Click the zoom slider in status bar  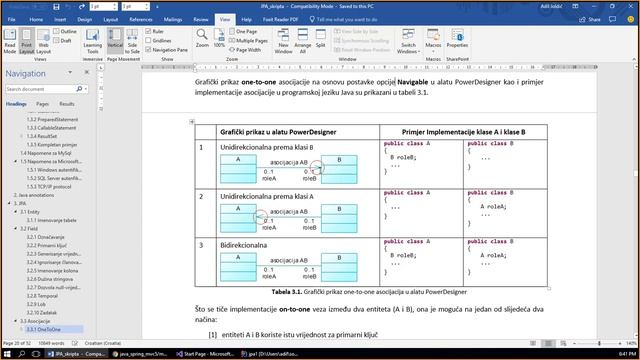pyautogui.click(x=599, y=344)
